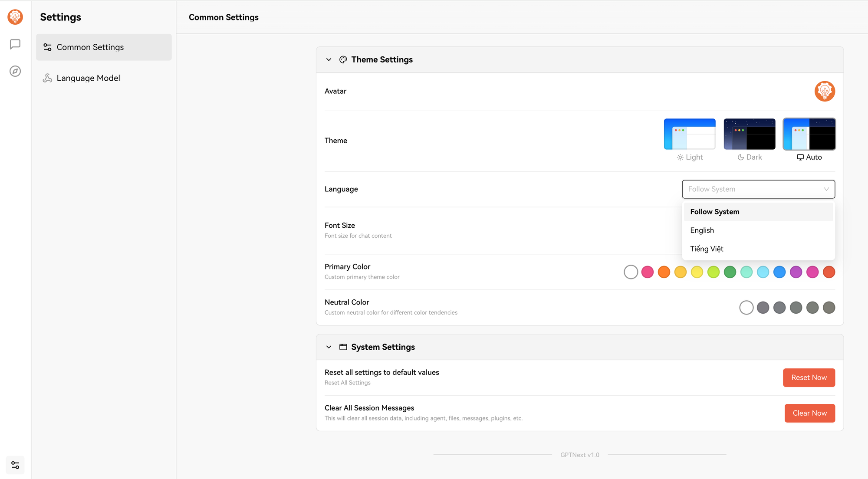Pick the default white neutral color
Image resolution: width=868 pixels, height=479 pixels.
click(x=746, y=308)
